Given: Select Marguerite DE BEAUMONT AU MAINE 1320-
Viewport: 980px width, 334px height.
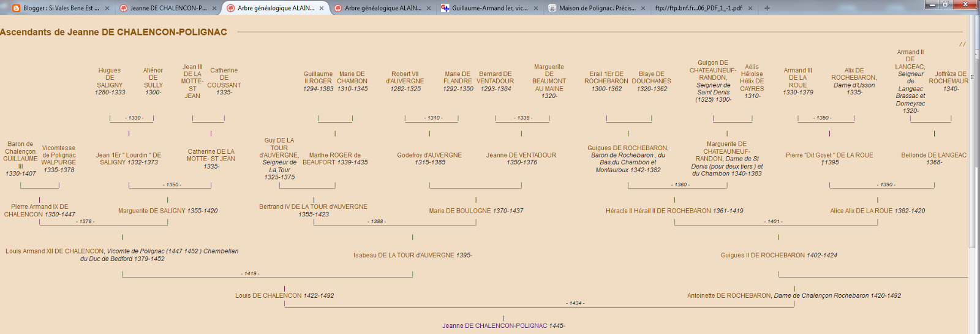Looking at the screenshot, I should [x=549, y=82].
